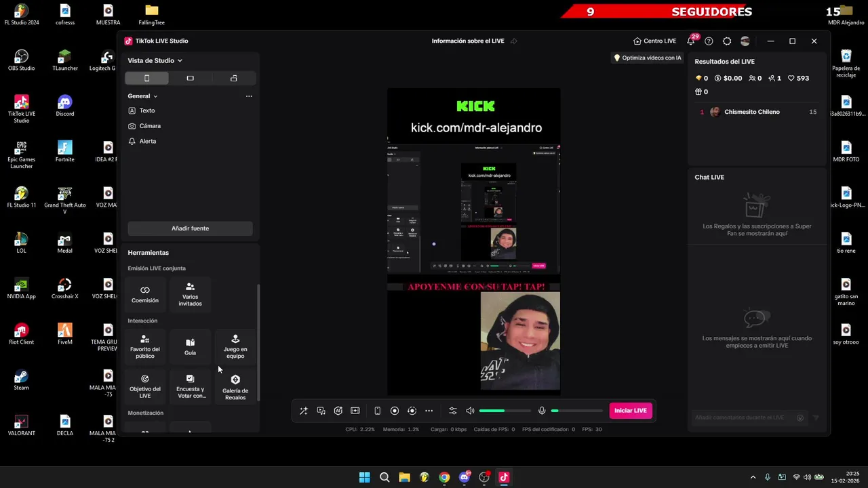
Task: Expand the Vista de Studio dropdown
Action: 155,60
